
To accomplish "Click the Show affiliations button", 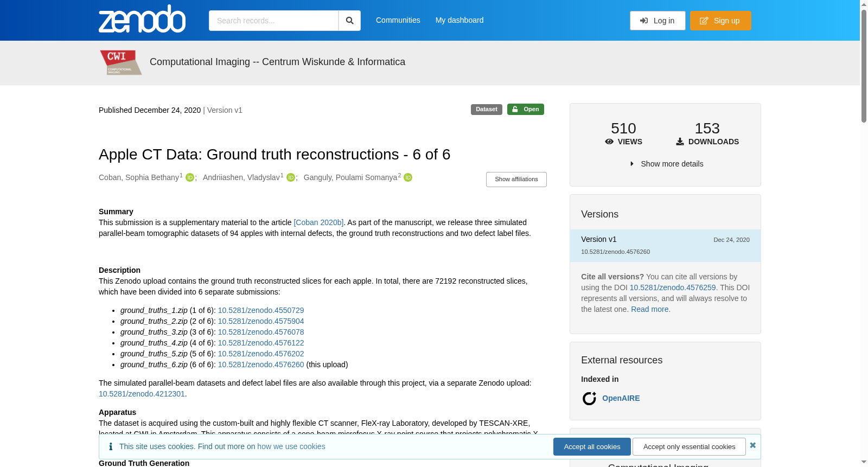I will point(516,180).
